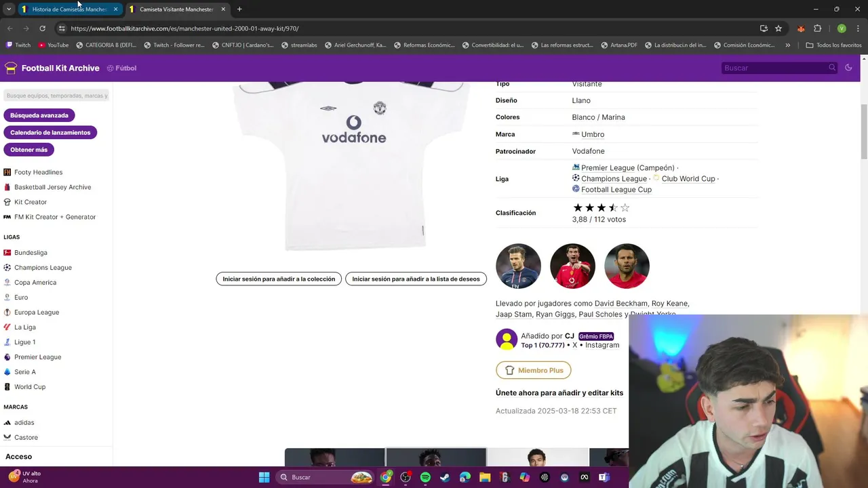Open the YouTube bookmark

[54, 45]
